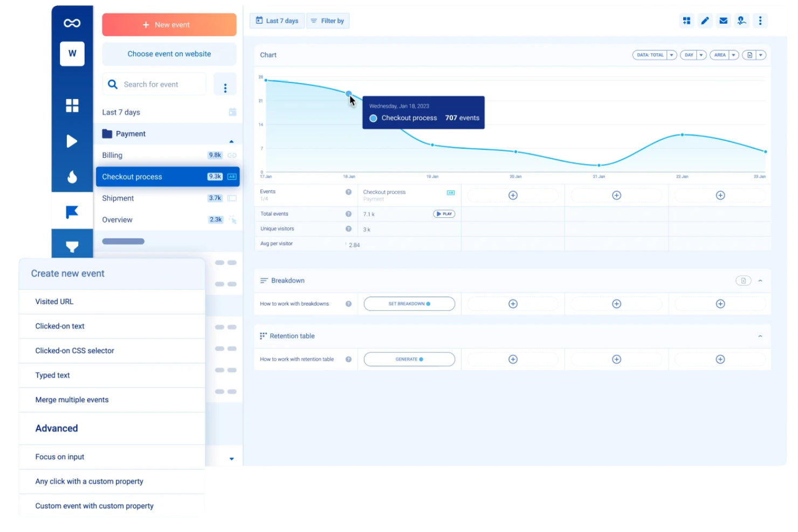Open the dashboards grid icon in sidebar
The height and width of the screenshot is (532, 798).
[x=72, y=106]
